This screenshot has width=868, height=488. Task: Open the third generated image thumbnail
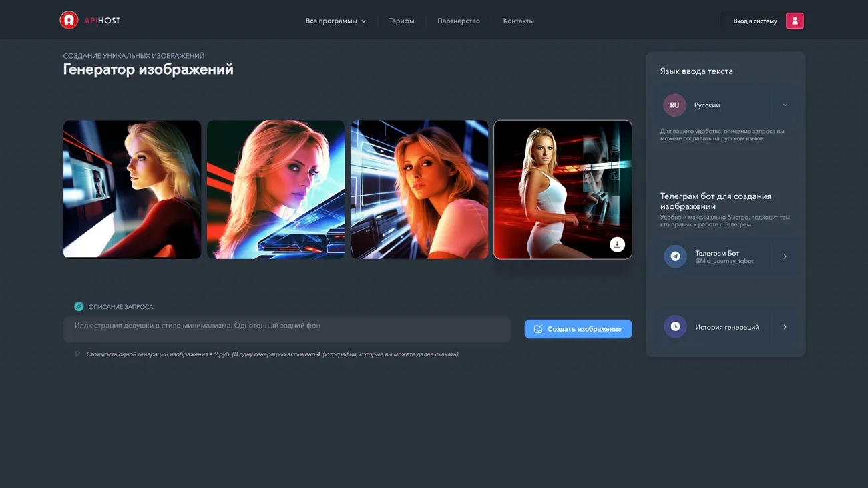pyautogui.click(x=419, y=190)
